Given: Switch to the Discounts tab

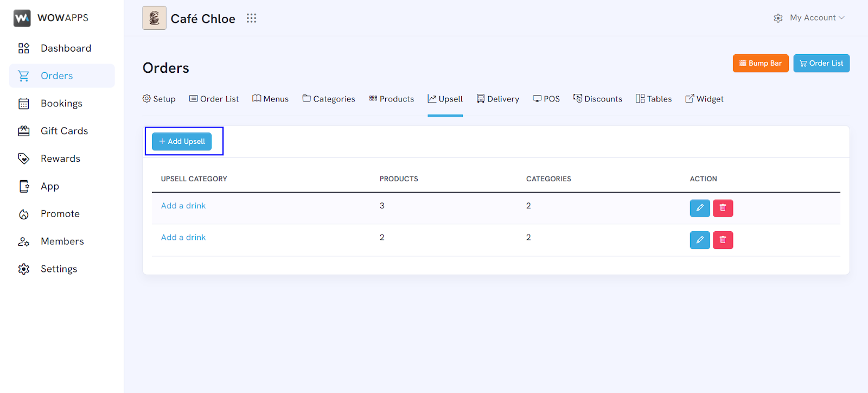Looking at the screenshot, I should [598, 99].
